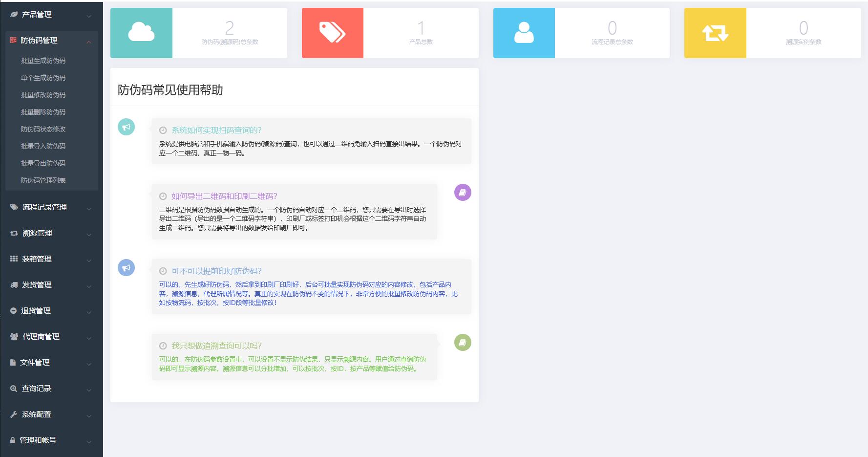Click the 如何导出二维码和印刷二维码? title
The image size is (868, 457).
224,196
